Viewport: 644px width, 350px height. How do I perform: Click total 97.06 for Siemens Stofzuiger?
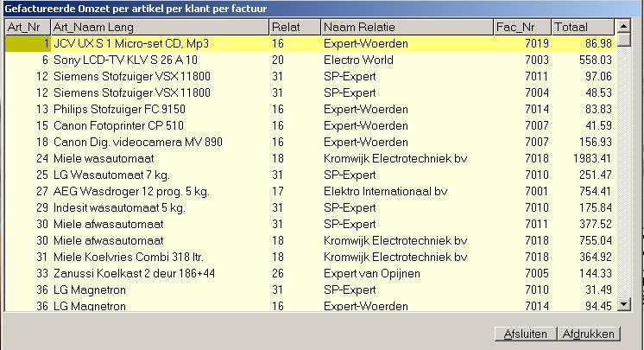pyautogui.click(x=599, y=77)
